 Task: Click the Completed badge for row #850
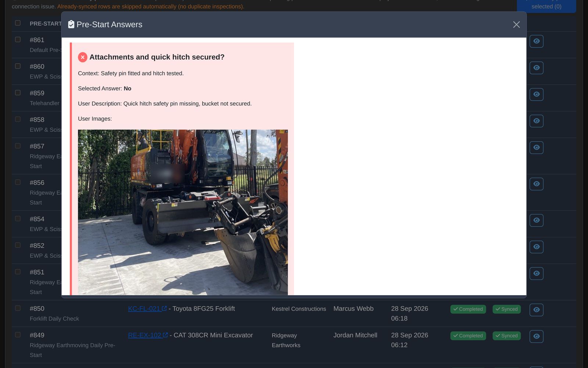point(468,309)
